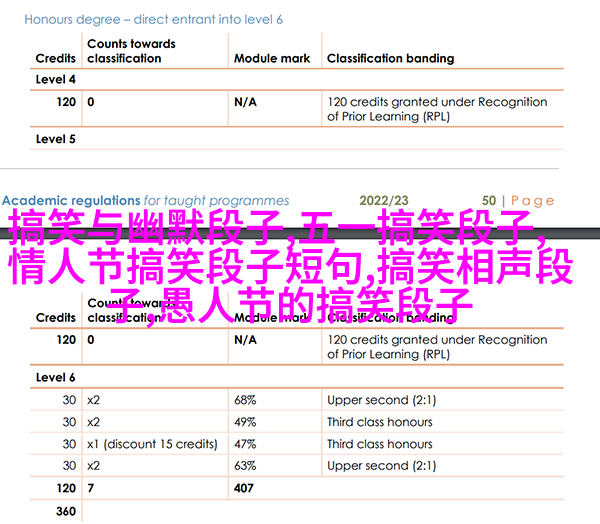
Task: Select the '47%' module mark cell
Action: click(x=246, y=444)
